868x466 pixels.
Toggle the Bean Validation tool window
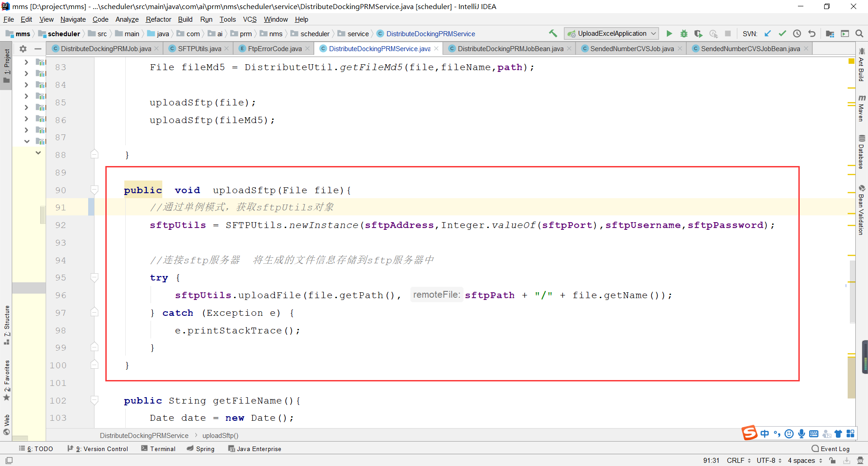coord(862,210)
